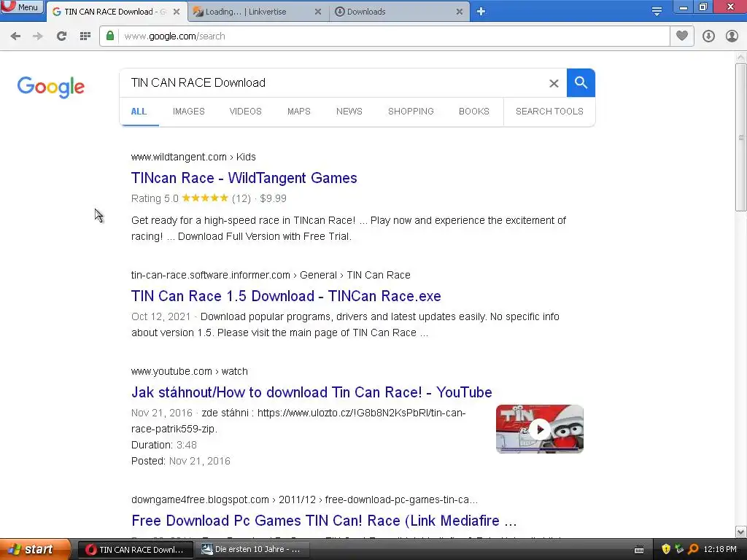This screenshot has width=747, height=560.
Task: Click the page scrollbar down arrow
Action: [x=741, y=532]
